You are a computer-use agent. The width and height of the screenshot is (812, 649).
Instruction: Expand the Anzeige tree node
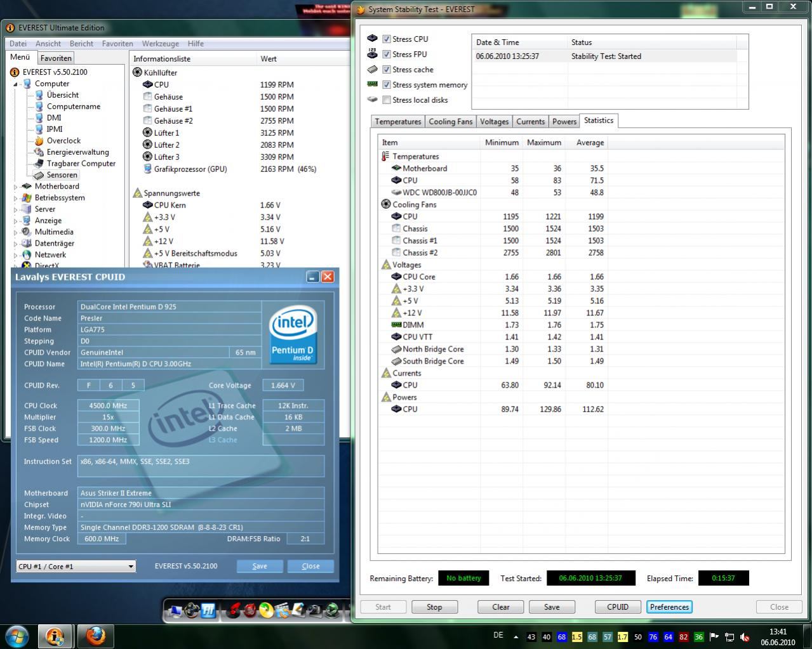pyautogui.click(x=15, y=221)
